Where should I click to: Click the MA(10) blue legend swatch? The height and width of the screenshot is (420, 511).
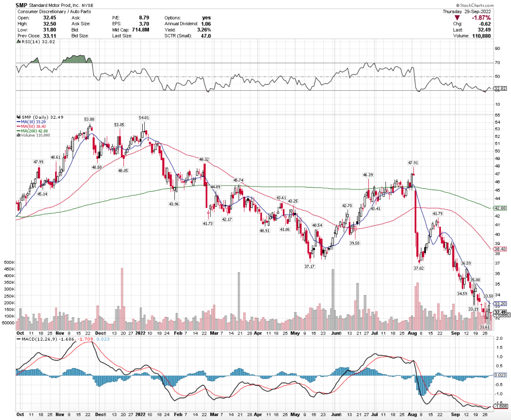18,122
